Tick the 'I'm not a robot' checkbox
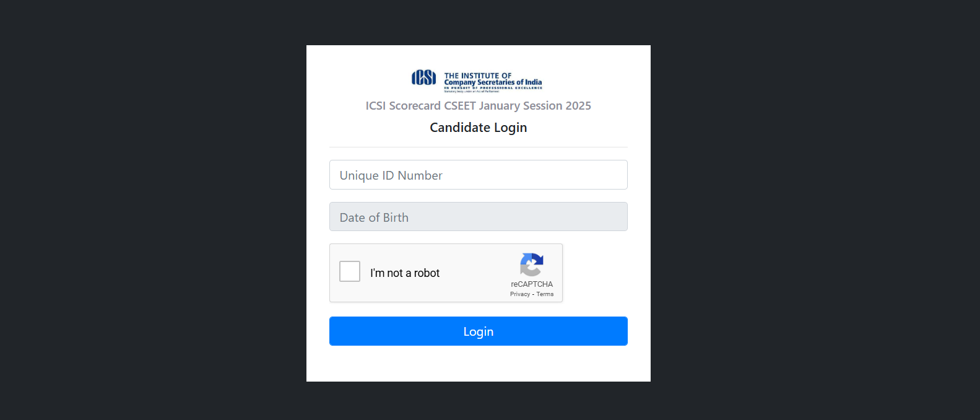 pos(350,271)
